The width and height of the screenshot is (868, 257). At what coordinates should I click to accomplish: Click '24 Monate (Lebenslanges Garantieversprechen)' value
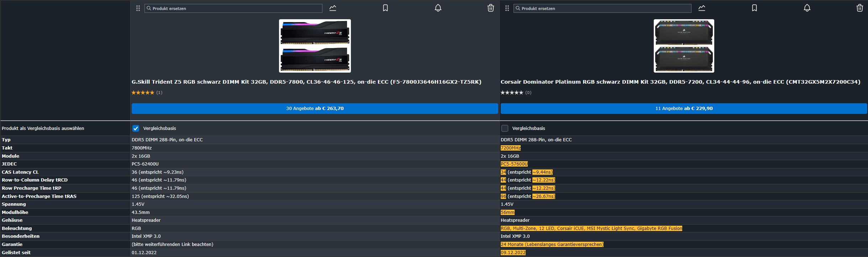552,245
